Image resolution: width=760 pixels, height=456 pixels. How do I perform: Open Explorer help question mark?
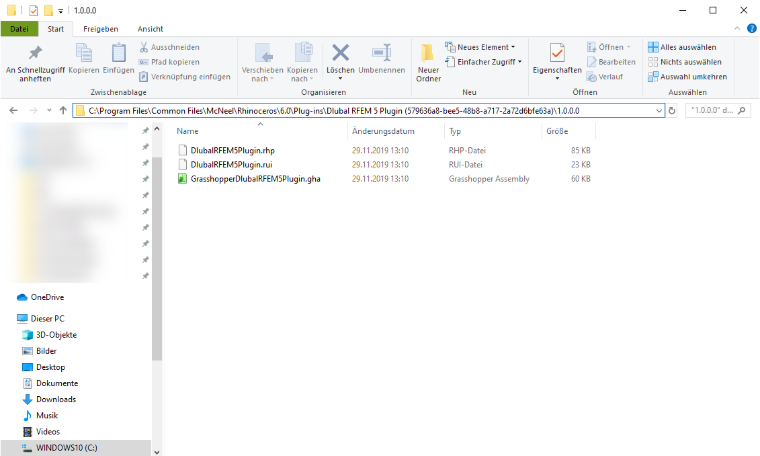pos(752,29)
